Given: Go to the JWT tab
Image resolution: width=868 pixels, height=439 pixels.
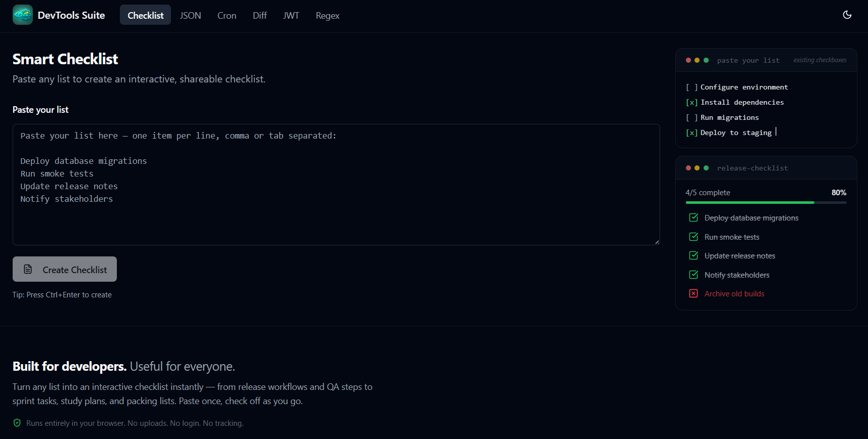Looking at the screenshot, I should coord(291,15).
